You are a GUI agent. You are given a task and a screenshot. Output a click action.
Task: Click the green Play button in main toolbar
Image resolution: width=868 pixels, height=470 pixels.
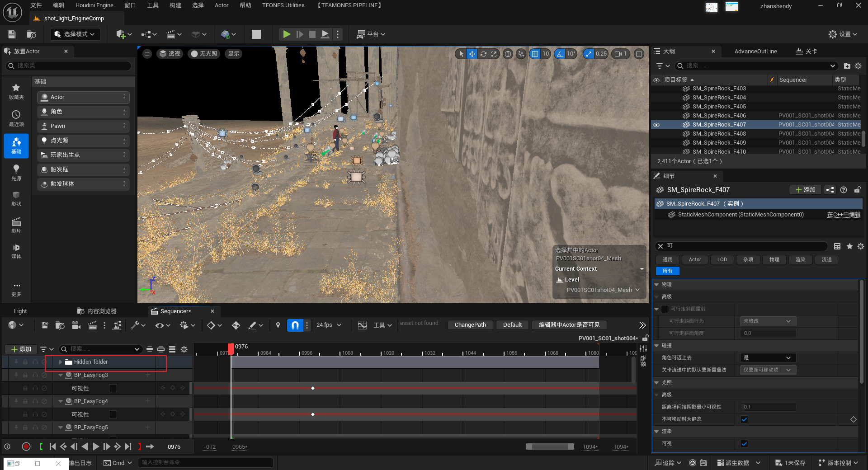[286, 34]
